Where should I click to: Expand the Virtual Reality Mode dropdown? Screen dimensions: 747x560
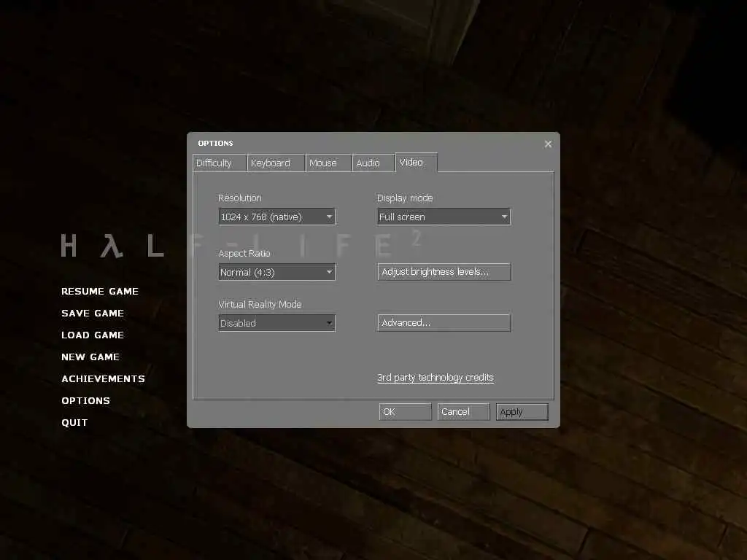pyautogui.click(x=276, y=323)
